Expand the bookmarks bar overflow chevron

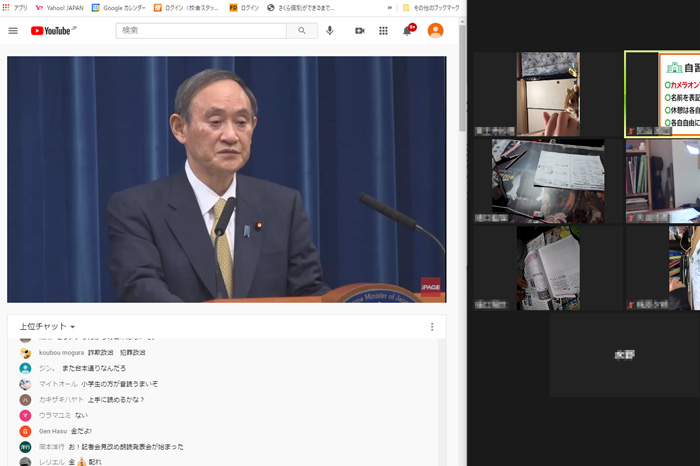coord(389,7)
